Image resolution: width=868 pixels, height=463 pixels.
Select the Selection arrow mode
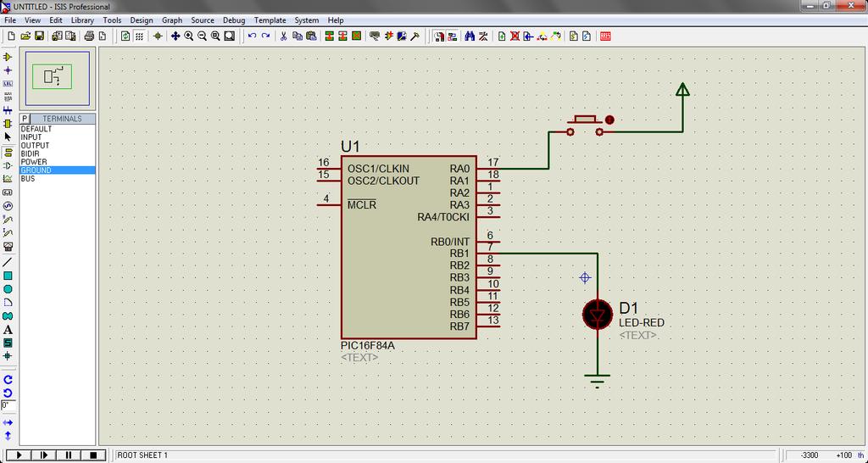pos(8,137)
